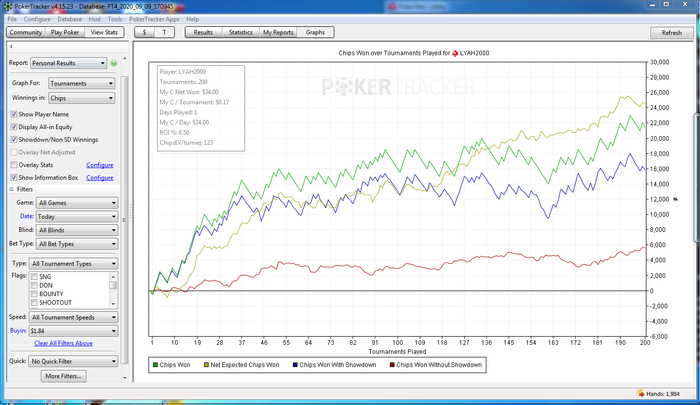Open the All Tournament Speeds dropdown

pyautogui.click(x=73, y=317)
